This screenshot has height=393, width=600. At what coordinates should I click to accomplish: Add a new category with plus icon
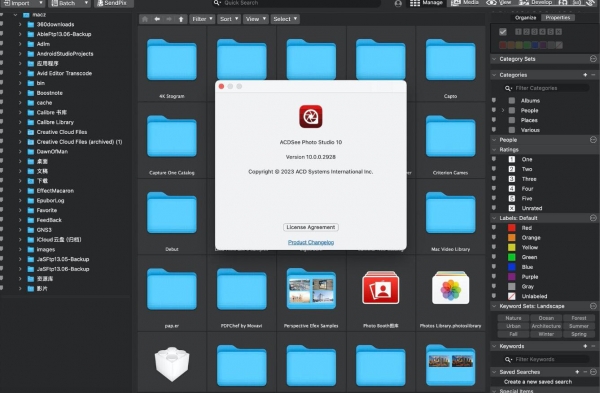pyautogui.click(x=585, y=75)
